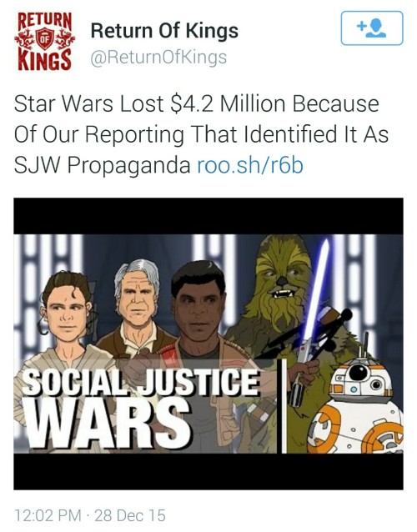Click the bottom black bar of the image
Viewport: 417px width, 532px height.
[x=208, y=472]
